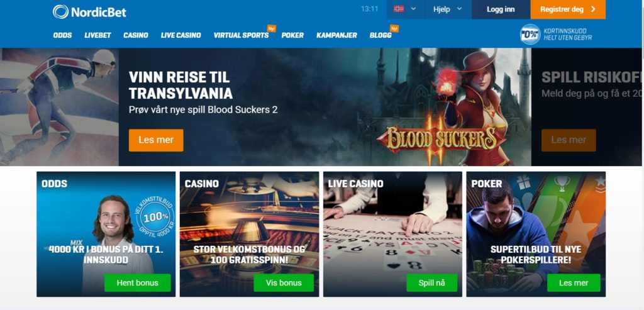Expand the Hjelp dropdown menu
This screenshot has height=310, width=644.
tap(448, 9)
